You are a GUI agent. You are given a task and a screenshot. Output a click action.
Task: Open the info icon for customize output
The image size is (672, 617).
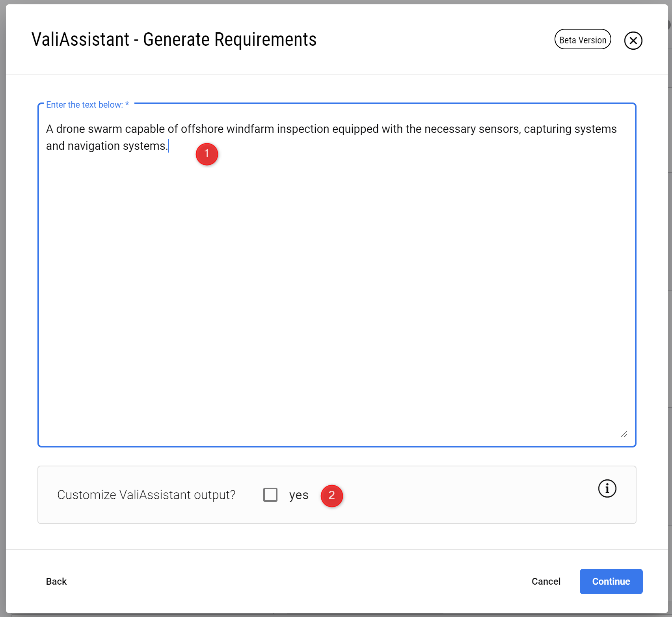(x=607, y=488)
